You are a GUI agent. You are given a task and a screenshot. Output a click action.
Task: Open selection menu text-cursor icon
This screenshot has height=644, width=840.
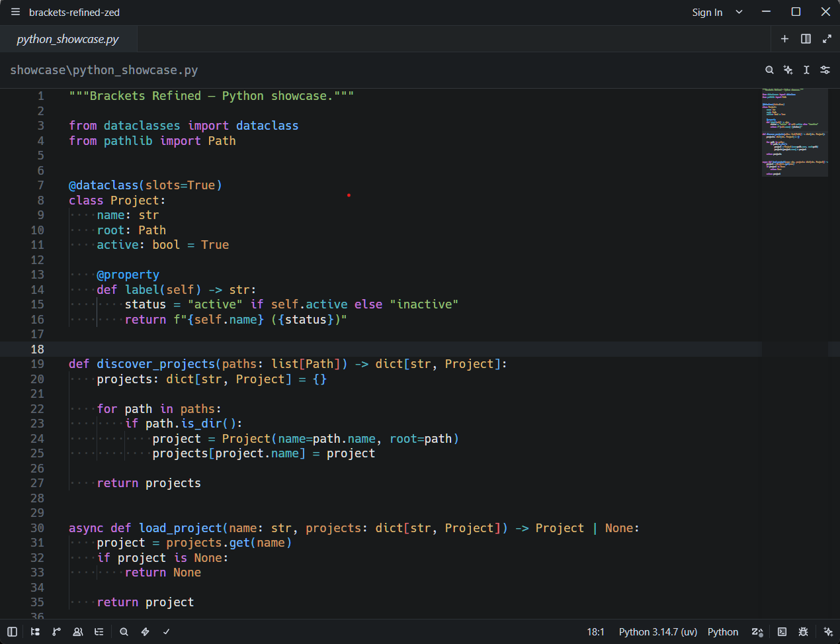pos(806,69)
